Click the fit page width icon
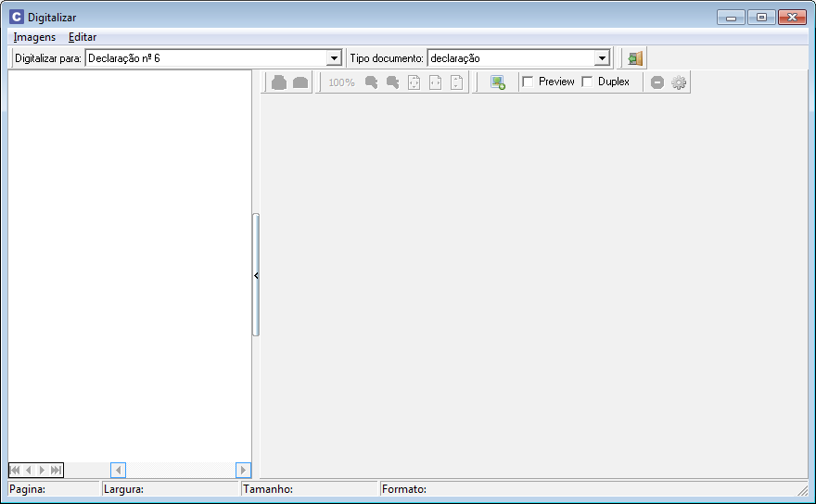The image size is (816, 504). click(435, 82)
